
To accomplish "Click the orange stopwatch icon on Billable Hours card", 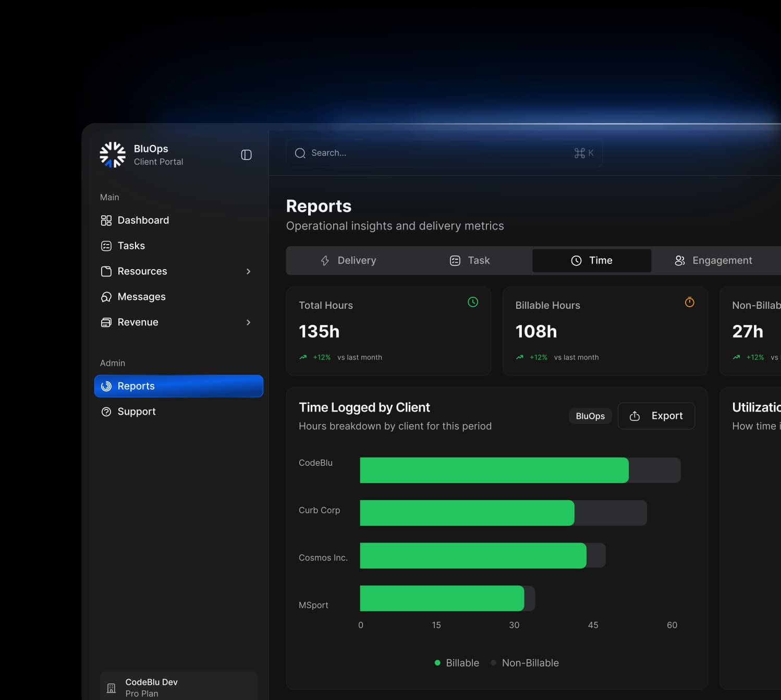I will (x=690, y=302).
